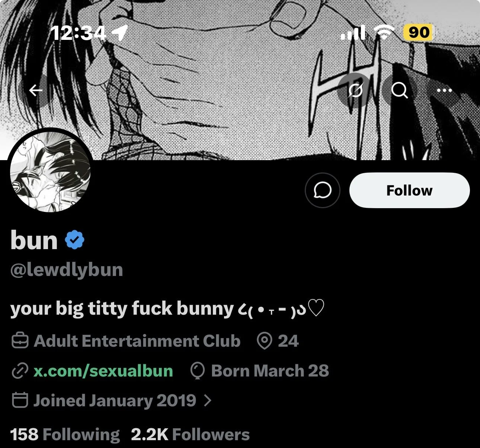Tap the search magnifier icon
Screen dimensions: 480x448
400,90
